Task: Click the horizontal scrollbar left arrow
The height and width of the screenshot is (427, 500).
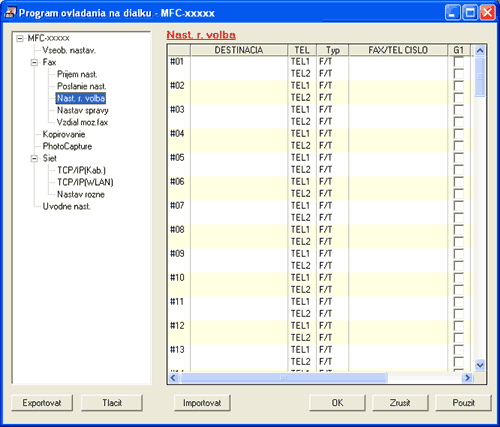Action: (x=173, y=378)
